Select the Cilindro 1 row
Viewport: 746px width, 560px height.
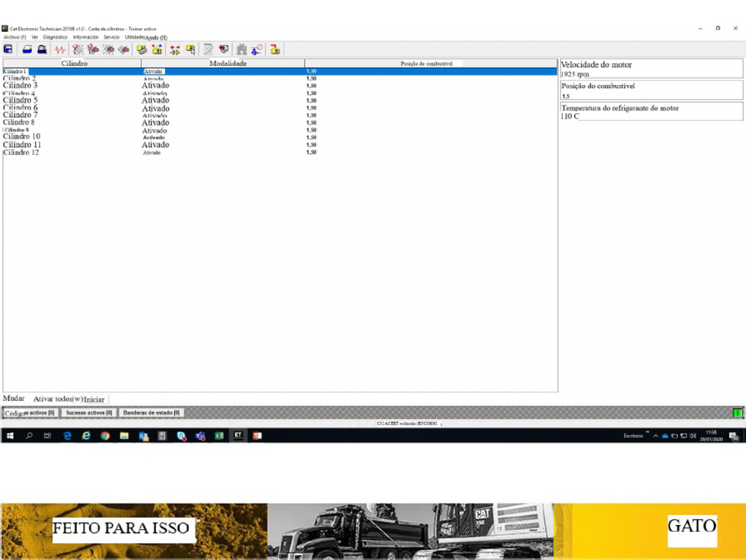click(x=280, y=71)
